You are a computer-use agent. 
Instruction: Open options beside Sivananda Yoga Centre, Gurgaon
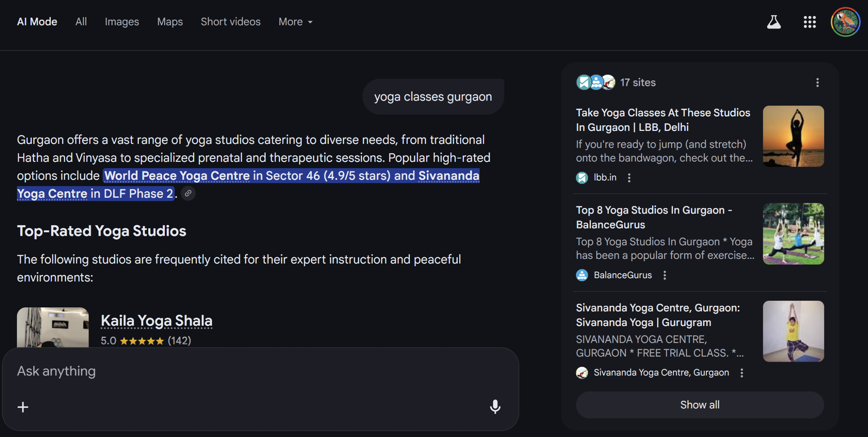742,373
